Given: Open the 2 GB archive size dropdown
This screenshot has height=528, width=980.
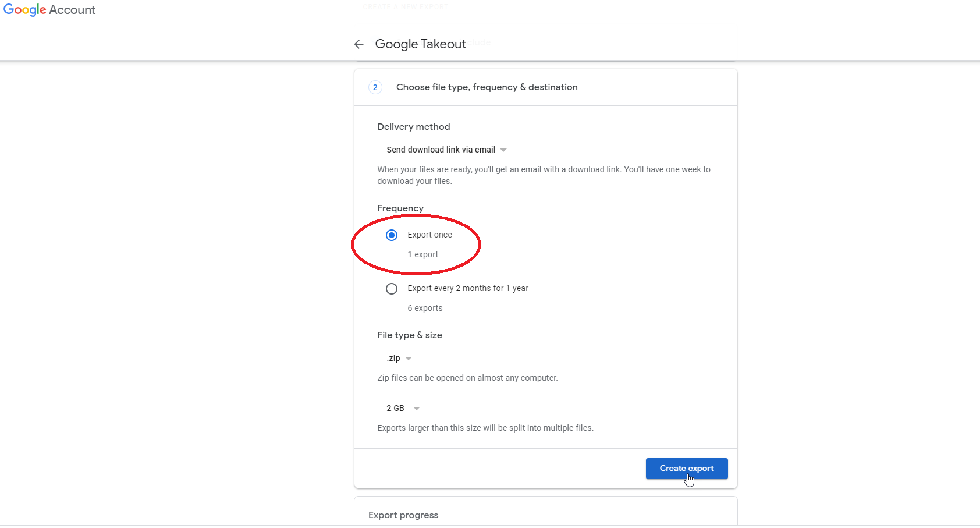Looking at the screenshot, I should click(403, 408).
